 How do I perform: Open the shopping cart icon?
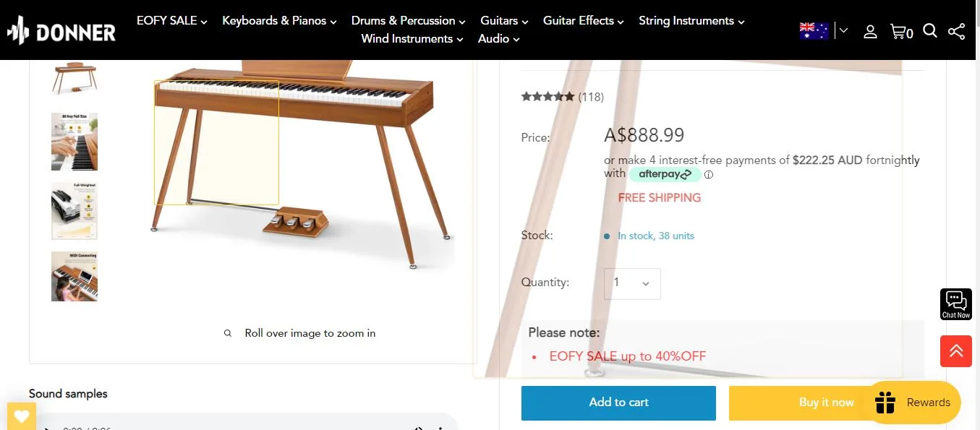pyautogui.click(x=898, y=31)
